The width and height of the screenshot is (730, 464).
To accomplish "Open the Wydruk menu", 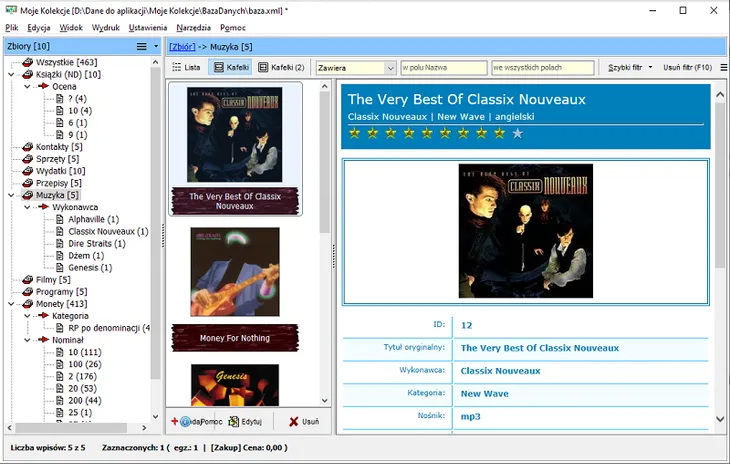I will [x=106, y=27].
